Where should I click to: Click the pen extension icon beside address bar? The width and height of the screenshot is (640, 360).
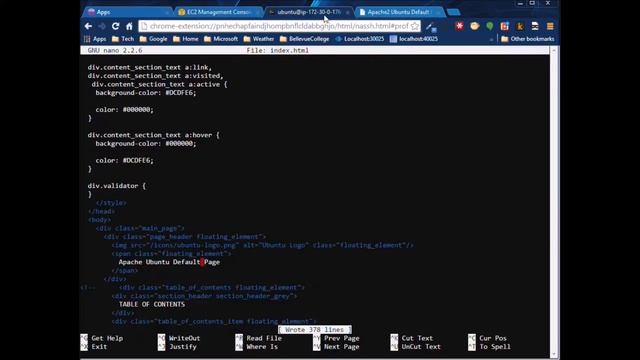[x=431, y=27]
